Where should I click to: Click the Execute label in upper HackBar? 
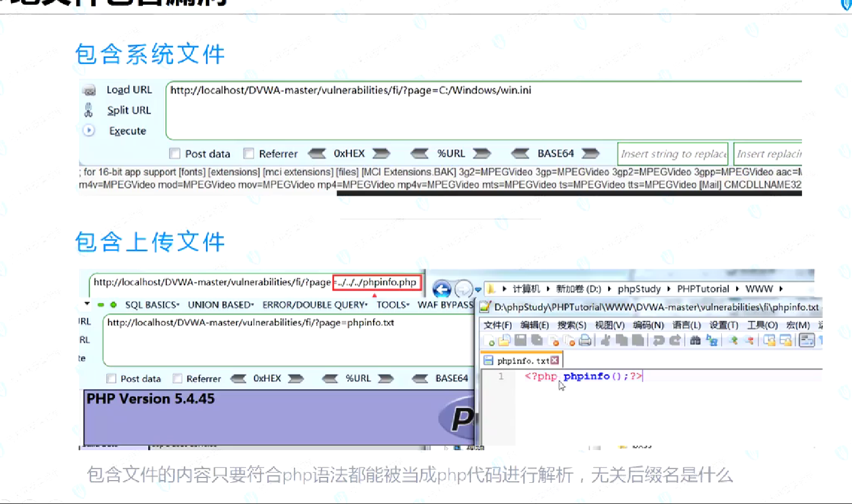128,131
